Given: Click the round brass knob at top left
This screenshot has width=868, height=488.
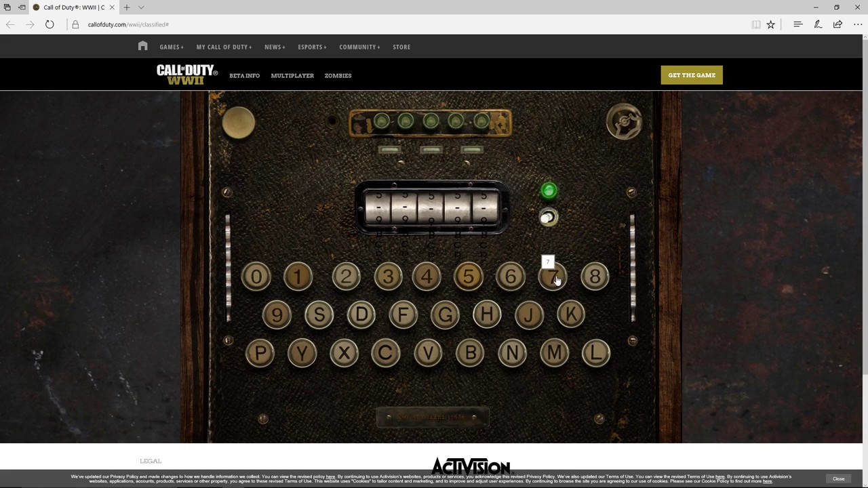Looking at the screenshot, I should [238, 123].
